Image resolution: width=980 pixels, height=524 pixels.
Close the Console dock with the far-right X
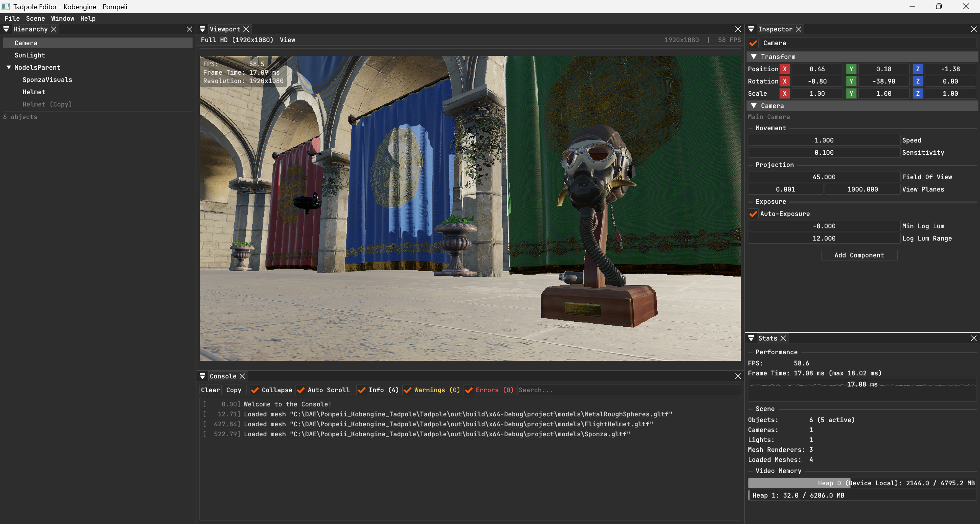[x=738, y=376]
